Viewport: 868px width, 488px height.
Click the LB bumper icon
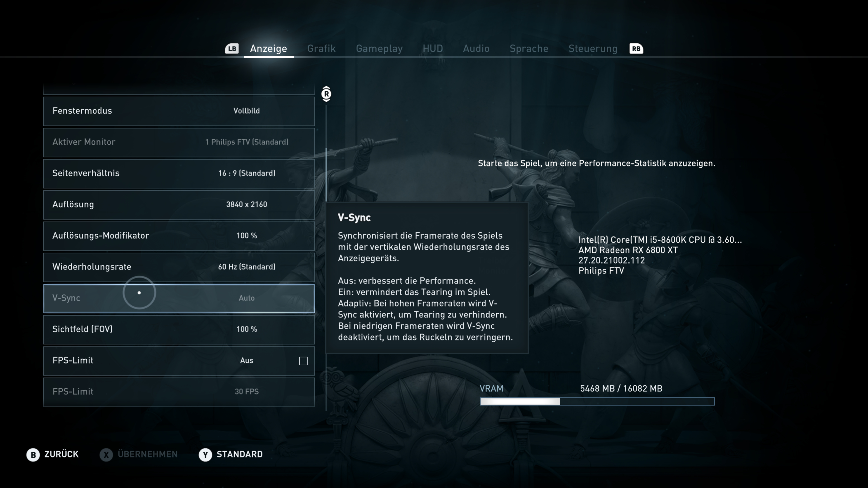point(232,48)
